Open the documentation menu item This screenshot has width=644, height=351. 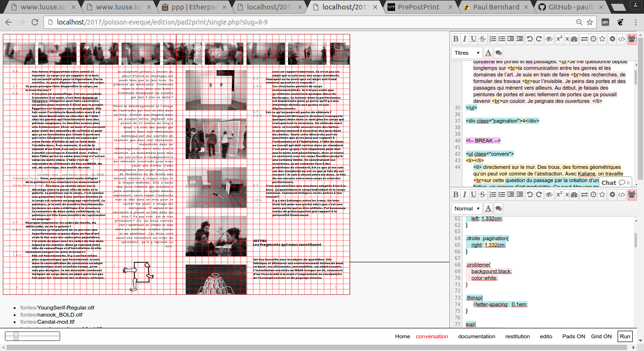[x=477, y=336]
